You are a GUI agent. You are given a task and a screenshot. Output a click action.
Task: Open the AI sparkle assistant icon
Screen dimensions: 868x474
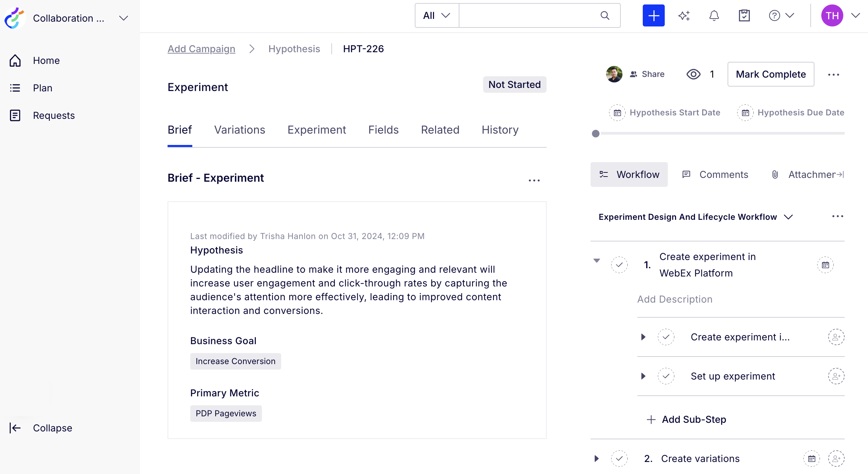click(x=684, y=15)
